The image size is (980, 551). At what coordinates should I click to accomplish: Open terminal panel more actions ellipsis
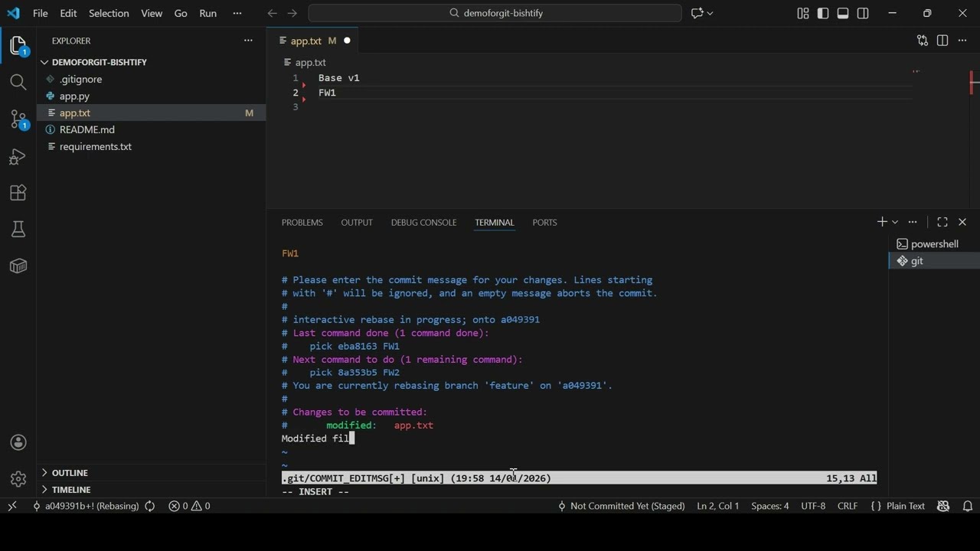point(913,222)
